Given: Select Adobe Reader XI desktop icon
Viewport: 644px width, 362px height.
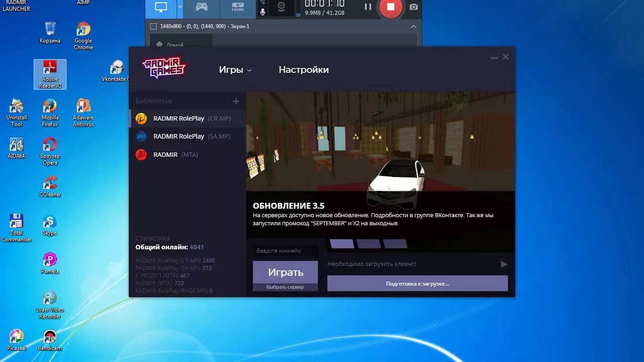Looking at the screenshot, I should pyautogui.click(x=50, y=74).
